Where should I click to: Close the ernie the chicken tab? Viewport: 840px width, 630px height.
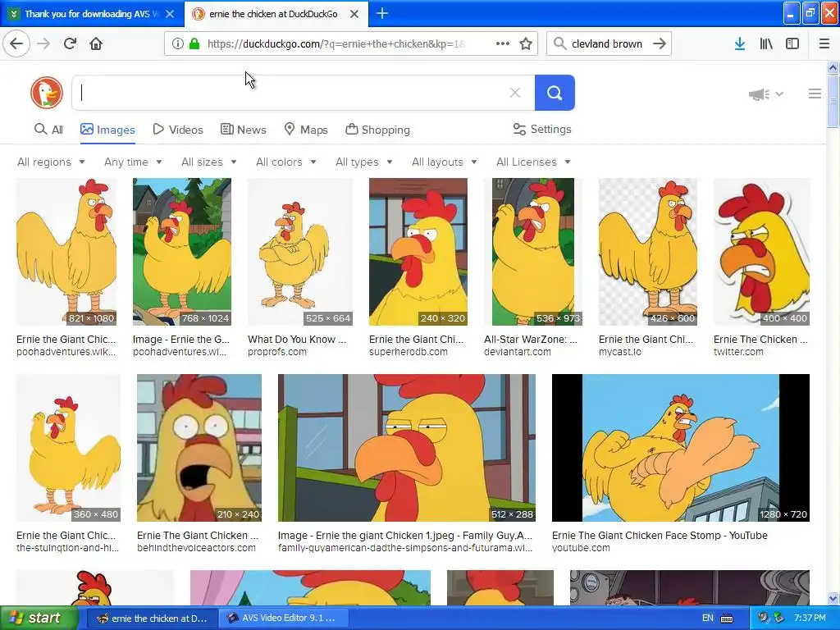[x=354, y=14]
